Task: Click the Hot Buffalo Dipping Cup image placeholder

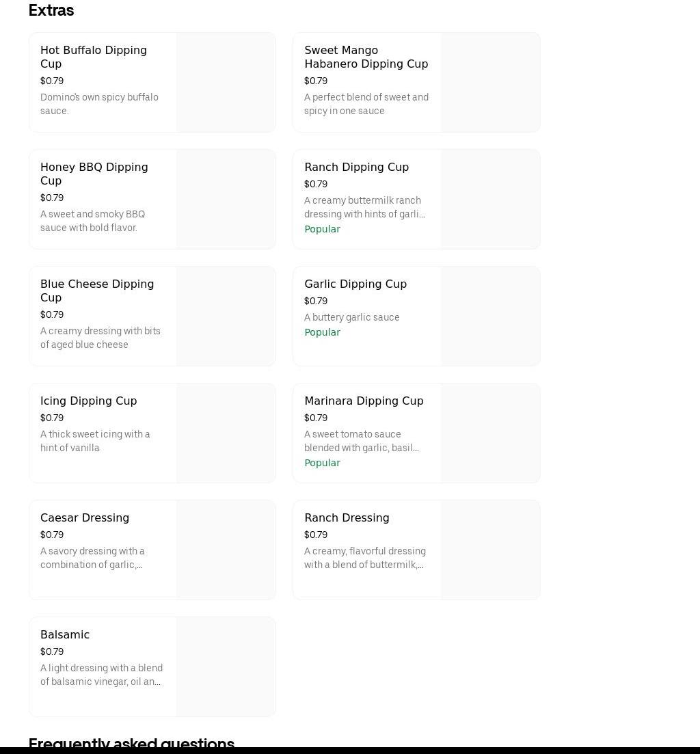Action: (226, 83)
